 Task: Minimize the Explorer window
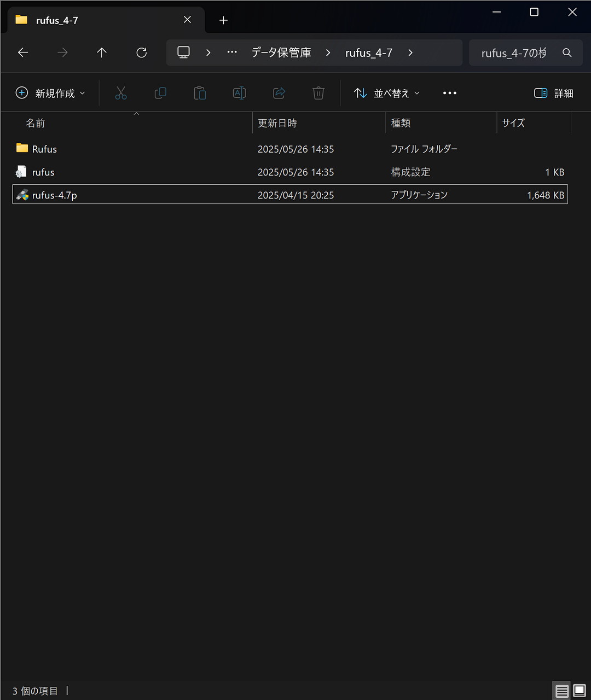[x=496, y=12]
